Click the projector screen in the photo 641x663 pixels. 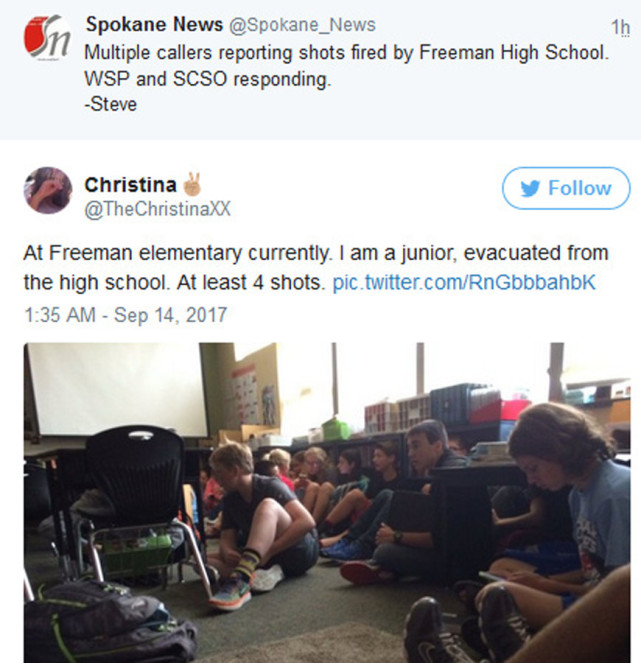(116, 389)
